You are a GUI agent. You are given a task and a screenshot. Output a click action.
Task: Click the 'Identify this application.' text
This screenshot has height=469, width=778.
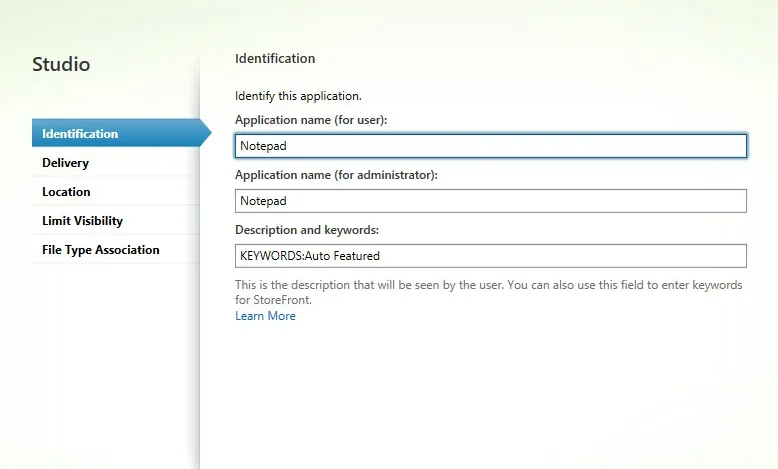coord(298,96)
